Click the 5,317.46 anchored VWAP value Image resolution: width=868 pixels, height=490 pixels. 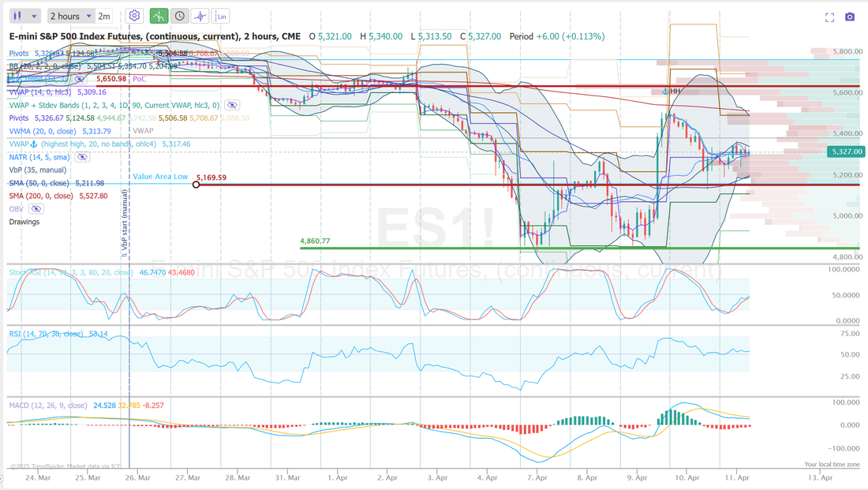[176, 144]
